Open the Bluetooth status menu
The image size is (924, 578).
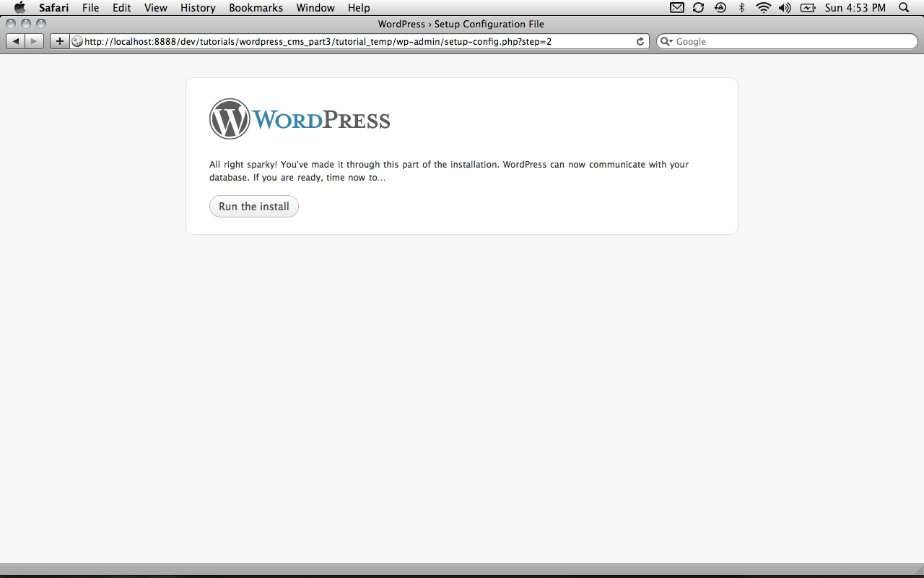[741, 8]
